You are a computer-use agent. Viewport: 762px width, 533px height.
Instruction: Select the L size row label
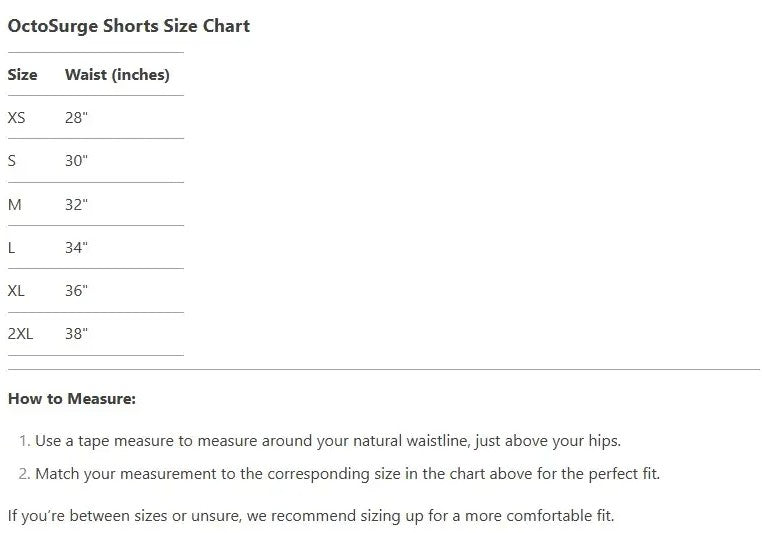[x=11, y=248]
